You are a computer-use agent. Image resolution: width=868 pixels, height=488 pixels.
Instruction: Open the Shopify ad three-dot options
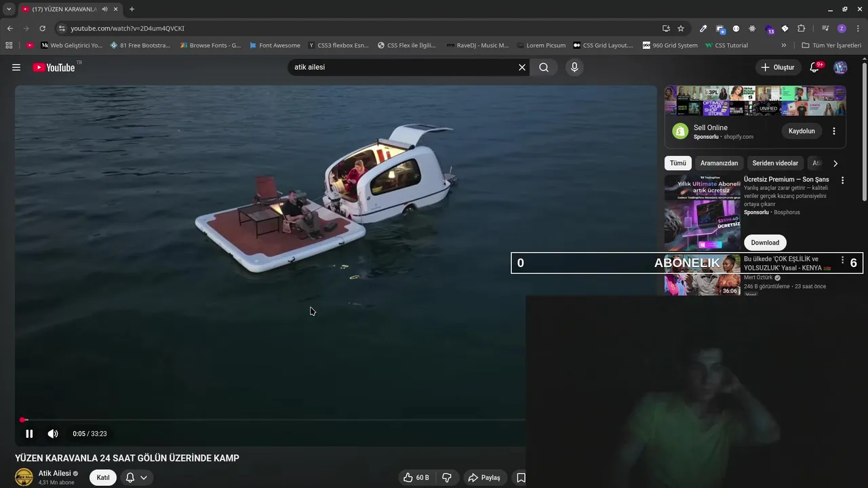834,131
